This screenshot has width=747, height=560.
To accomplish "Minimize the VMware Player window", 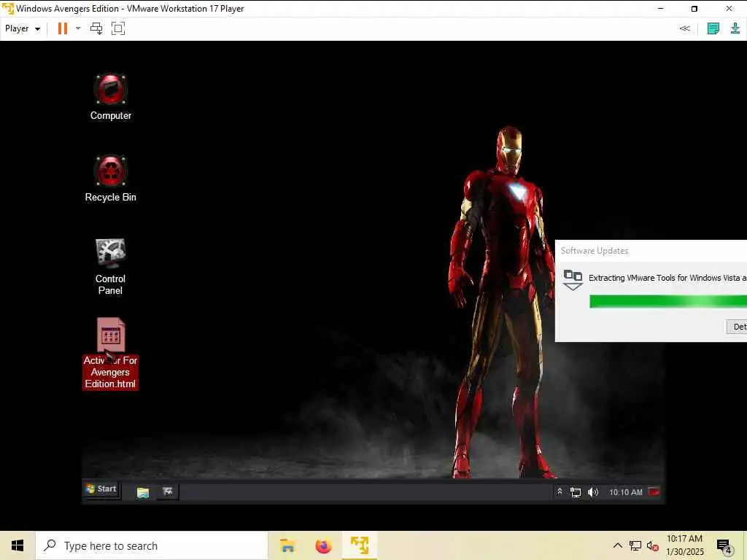I will point(660,9).
